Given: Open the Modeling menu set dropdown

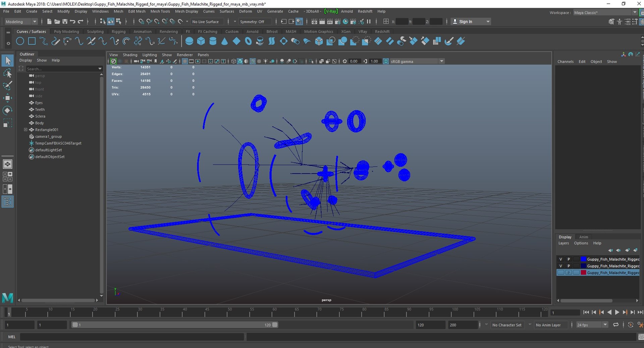Looking at the screenshot, I should [21, 21].
